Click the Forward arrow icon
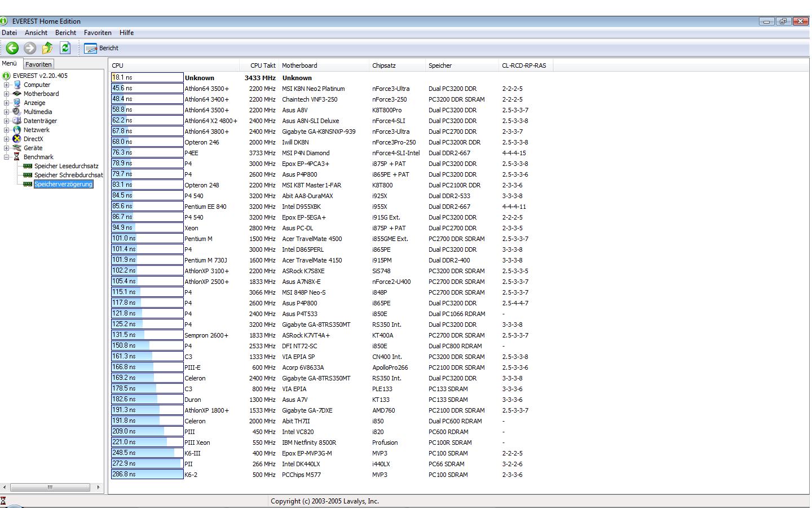This screenshot has width=812, height=508. pos(30,48)
